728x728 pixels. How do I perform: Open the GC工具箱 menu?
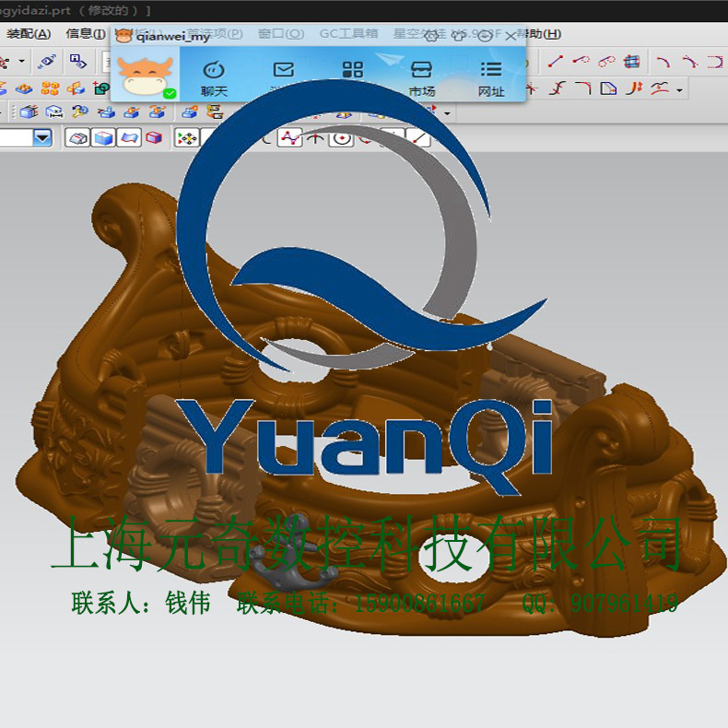(348, 34)
